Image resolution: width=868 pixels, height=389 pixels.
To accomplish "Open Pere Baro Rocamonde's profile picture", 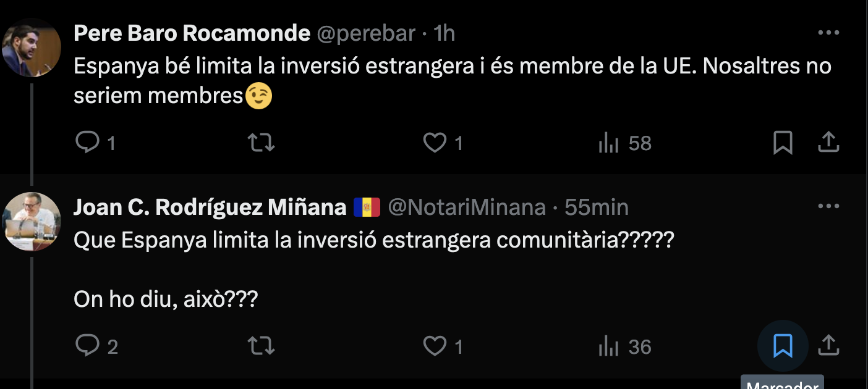I will pos(32,48).
